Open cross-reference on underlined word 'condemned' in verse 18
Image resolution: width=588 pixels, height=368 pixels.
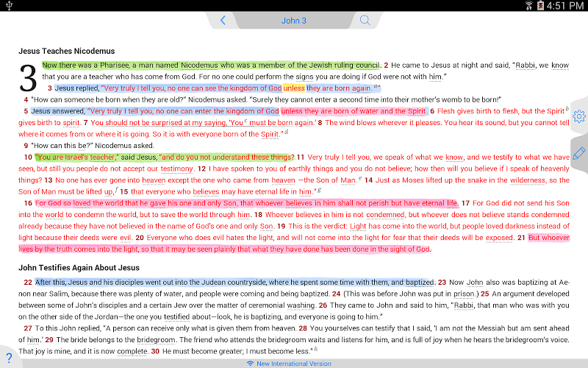pos(385,215)
